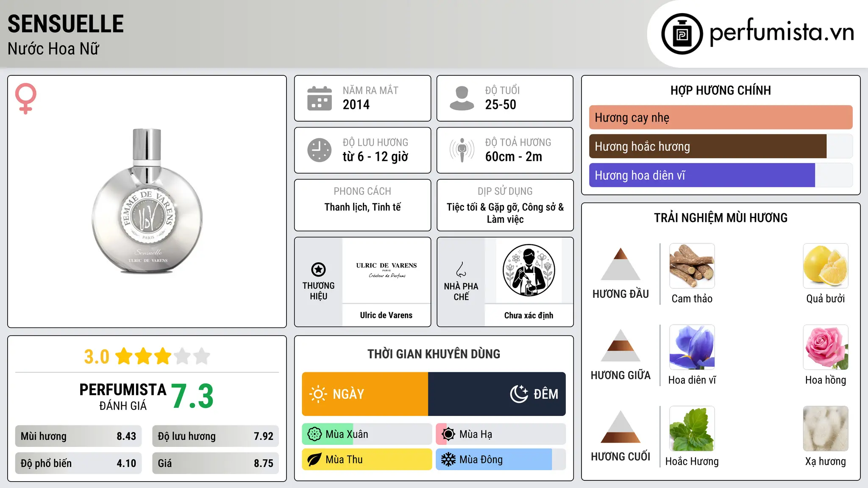
Task: Select the calendar icon beside Năm ra mắt
Action: [320, 98]
